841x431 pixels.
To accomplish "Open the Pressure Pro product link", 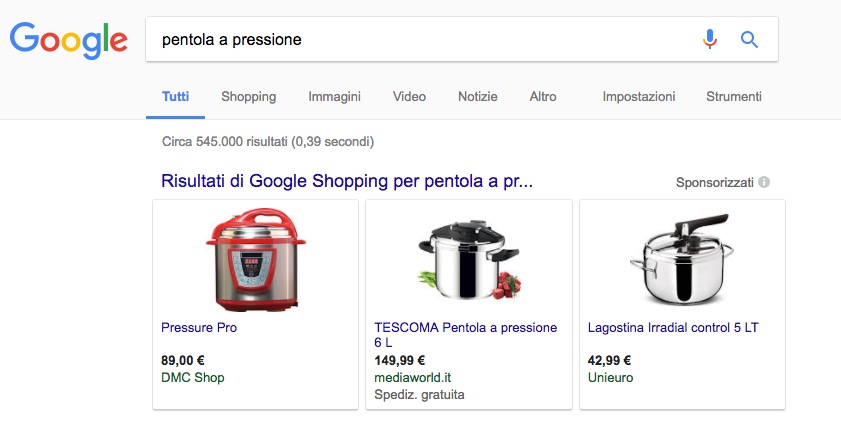I will click(199, 328).
